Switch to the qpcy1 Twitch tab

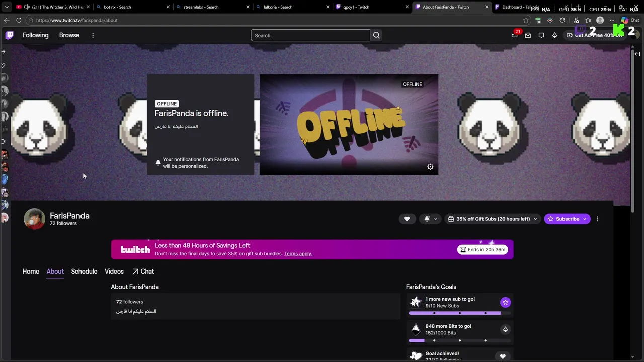pos(372,7)
